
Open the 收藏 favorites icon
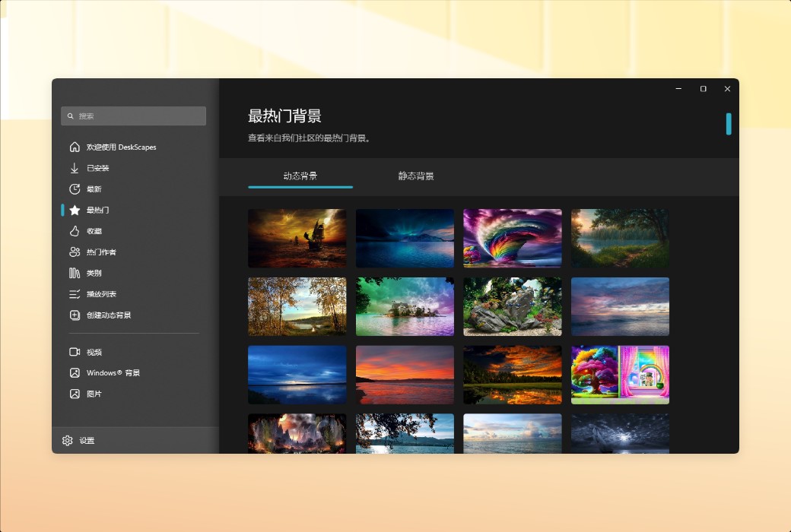coord(74,231)
